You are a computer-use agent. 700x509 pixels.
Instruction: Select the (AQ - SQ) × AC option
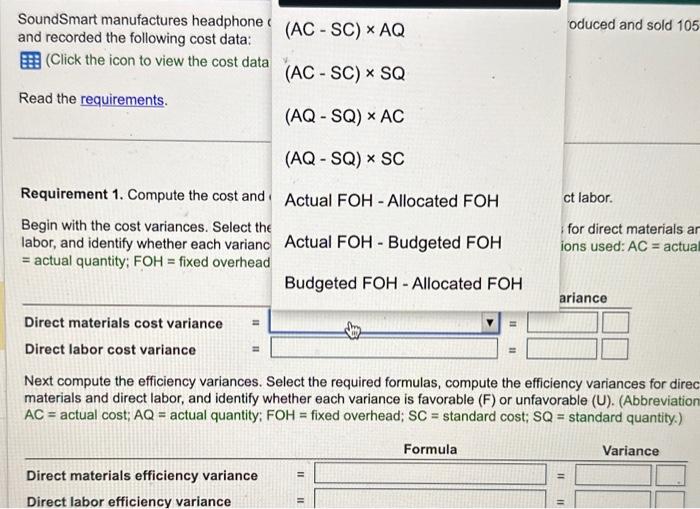click(344, 116)
